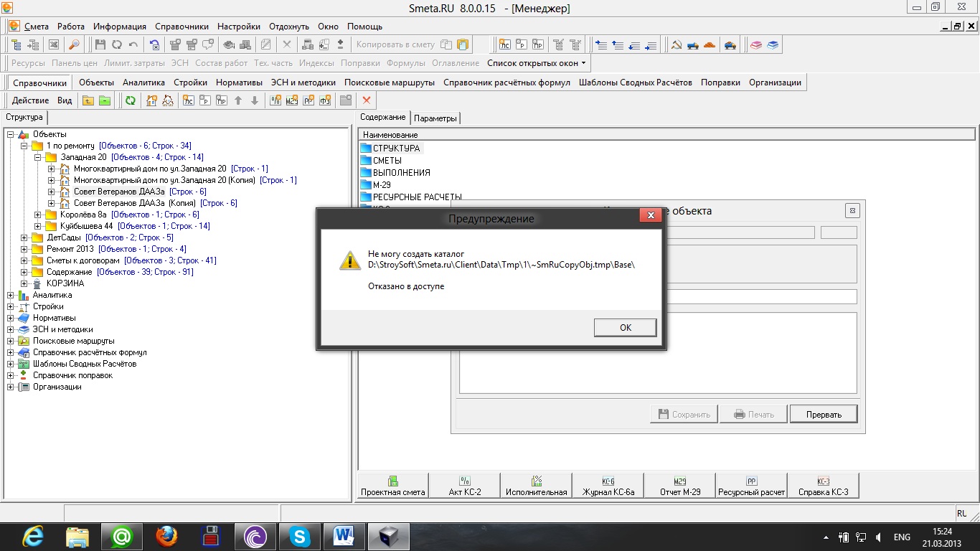Open the Вид dropdown menu
The height and width of the screenshot is (551, 980).
coord(65,101)
